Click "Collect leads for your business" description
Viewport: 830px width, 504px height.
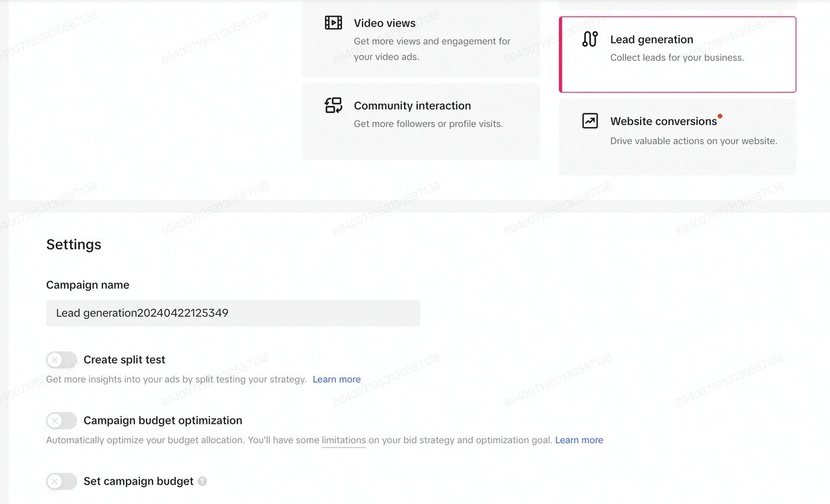click(677, 58)
